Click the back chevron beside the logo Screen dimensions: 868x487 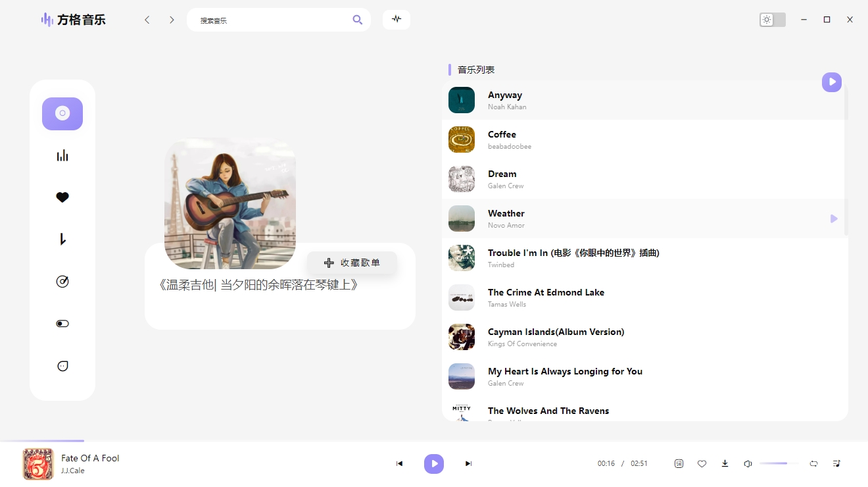tap(147, 20)
